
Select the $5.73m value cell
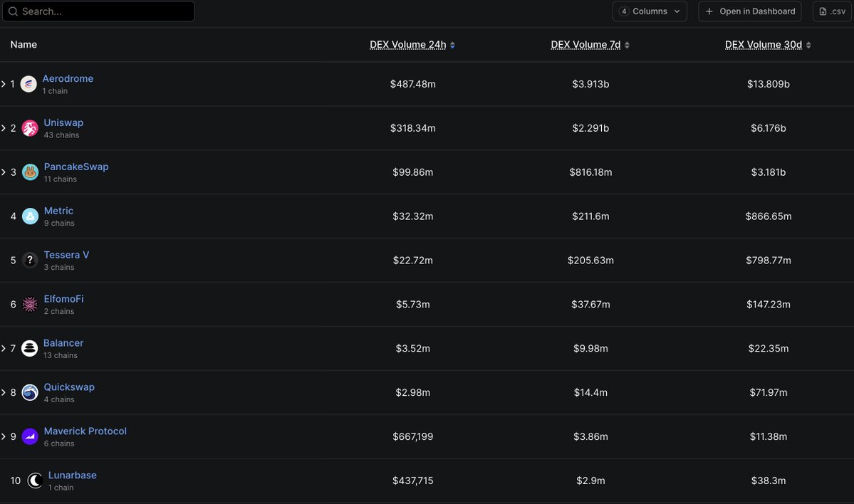point(413,304)
